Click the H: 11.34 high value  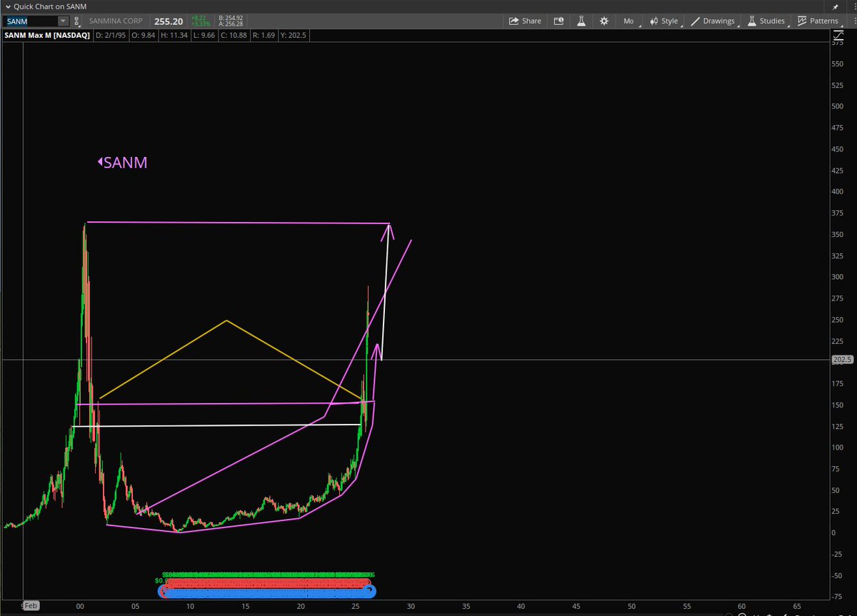(x=173, y=34)
